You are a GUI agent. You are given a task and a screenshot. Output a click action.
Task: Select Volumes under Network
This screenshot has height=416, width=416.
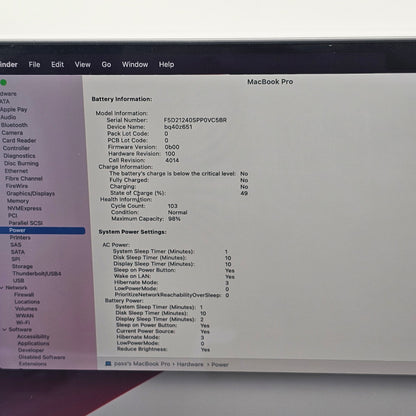26,309
